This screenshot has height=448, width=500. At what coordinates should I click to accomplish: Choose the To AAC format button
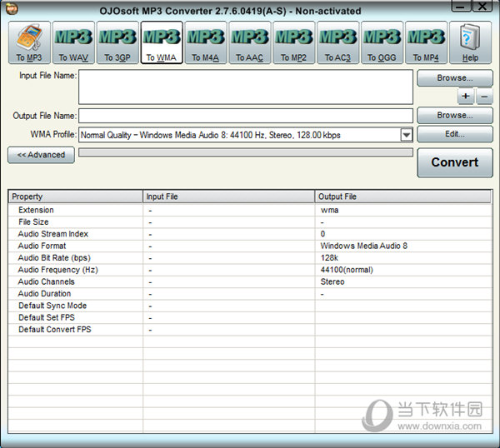250,42
